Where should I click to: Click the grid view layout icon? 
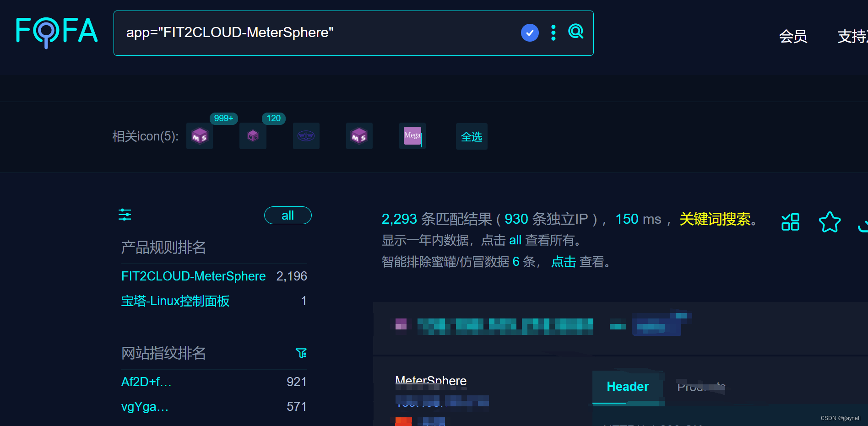791,222
